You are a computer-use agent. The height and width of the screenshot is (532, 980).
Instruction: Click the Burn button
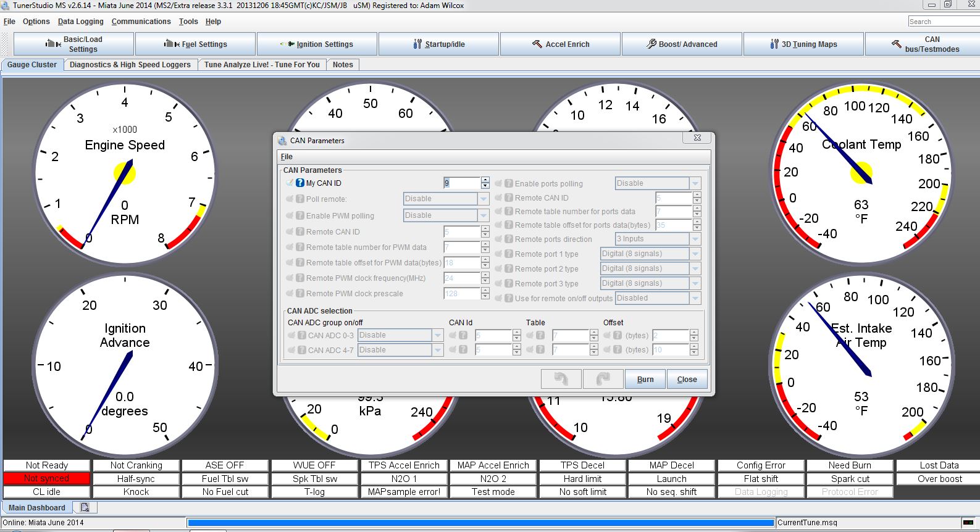click(x=645, y=379)
